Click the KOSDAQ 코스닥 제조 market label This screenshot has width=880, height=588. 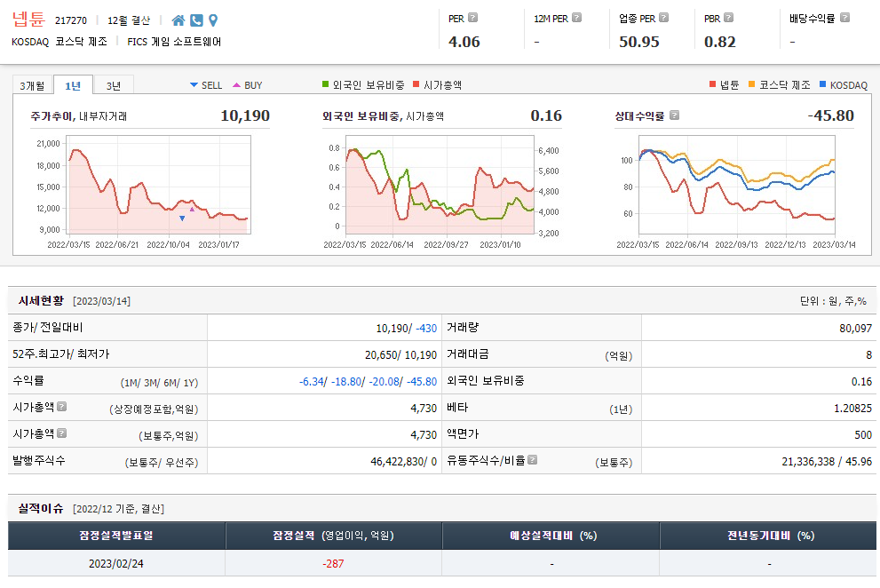59,42
